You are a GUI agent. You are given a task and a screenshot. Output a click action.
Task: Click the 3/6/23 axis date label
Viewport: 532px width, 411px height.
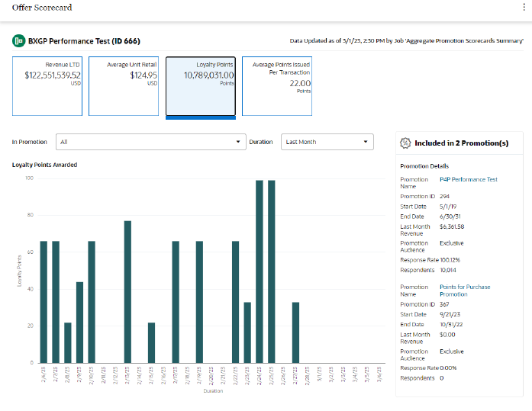pyautogui.click(x=379, y=374)
